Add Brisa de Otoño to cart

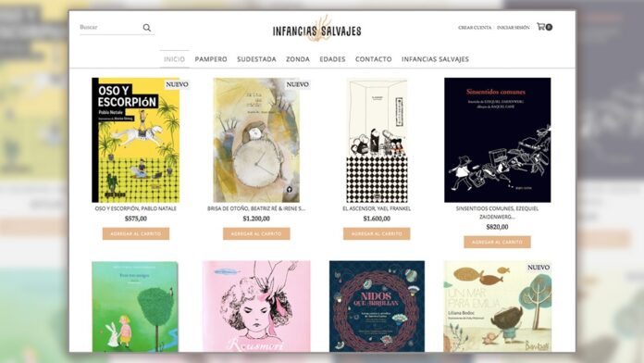click(x=256, y=233)
